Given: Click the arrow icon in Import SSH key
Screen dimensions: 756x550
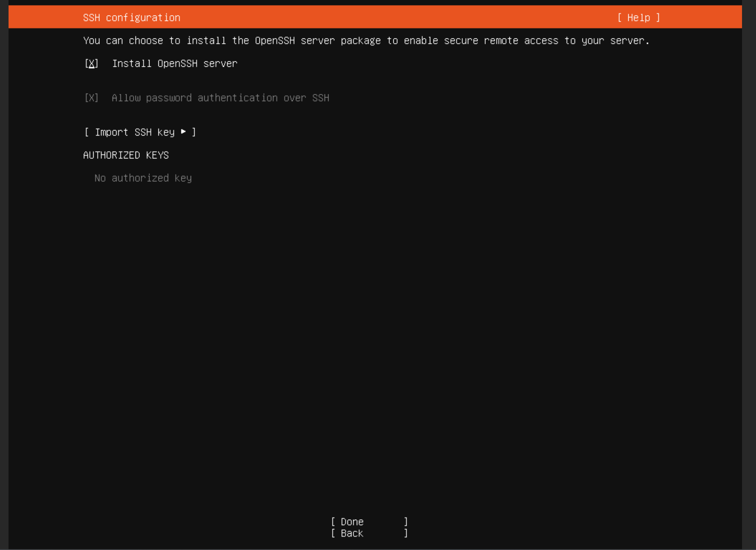Looking at the screenshot, I should coord(183,132).
